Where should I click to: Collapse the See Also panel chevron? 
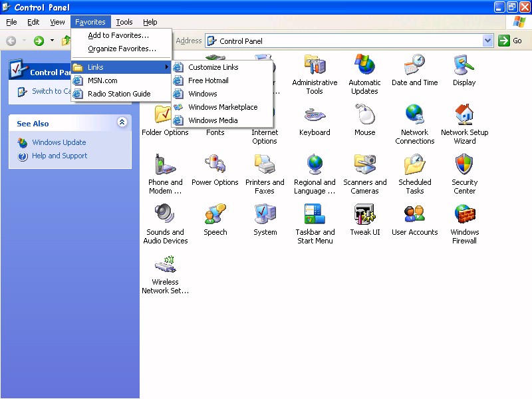[122, 122]
